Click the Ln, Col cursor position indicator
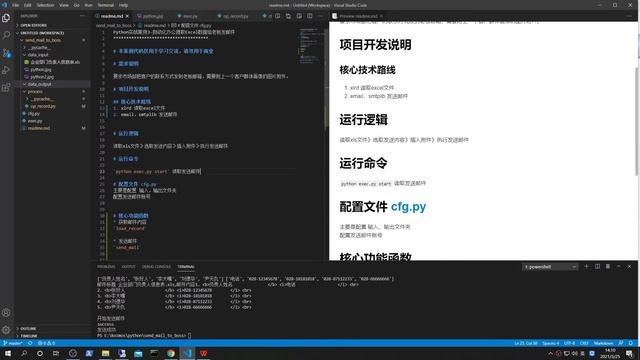 (x=526, y=343)
